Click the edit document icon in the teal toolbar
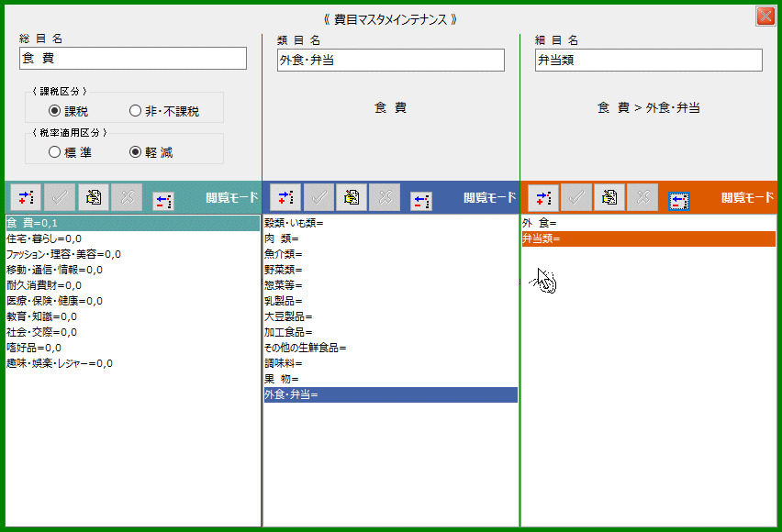782x532 pixels. (94, 197)
